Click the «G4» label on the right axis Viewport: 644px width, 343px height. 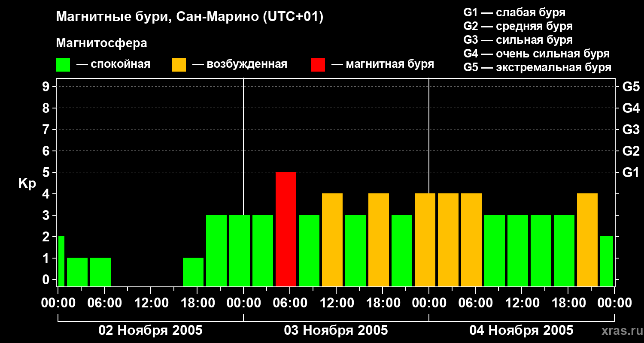pos(631,108)
